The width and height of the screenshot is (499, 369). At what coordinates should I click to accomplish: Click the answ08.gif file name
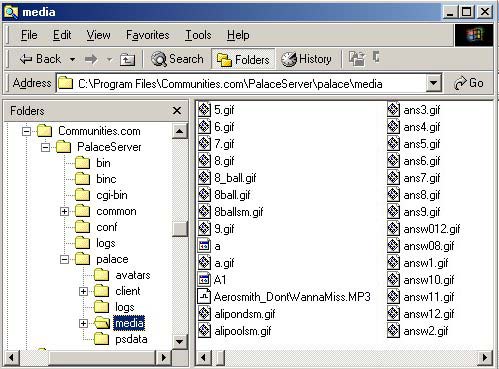[429, 246]
